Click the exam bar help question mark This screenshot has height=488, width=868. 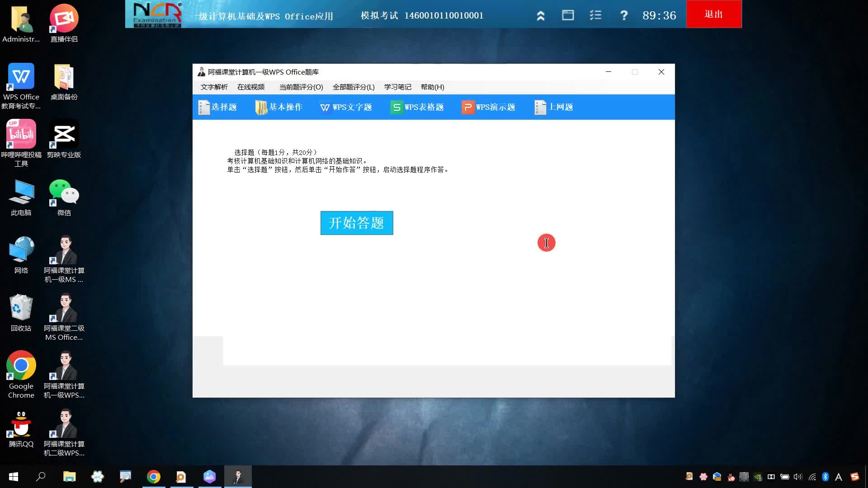[x=623, y=15]
